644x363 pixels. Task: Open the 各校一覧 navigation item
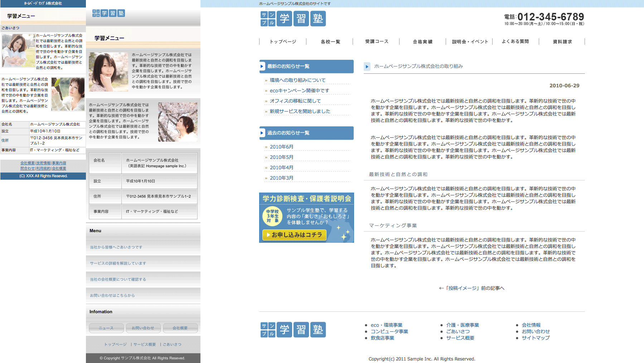click(330, 42)
